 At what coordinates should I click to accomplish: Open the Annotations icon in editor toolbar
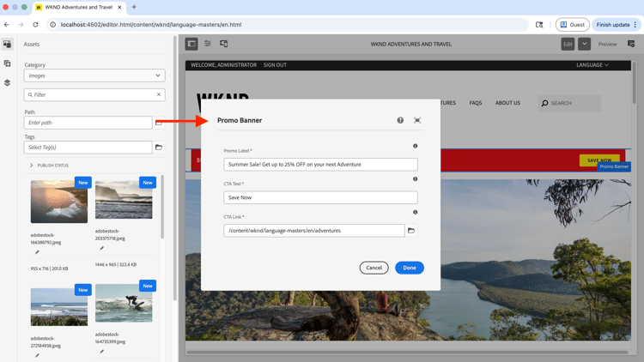(631, 44)
